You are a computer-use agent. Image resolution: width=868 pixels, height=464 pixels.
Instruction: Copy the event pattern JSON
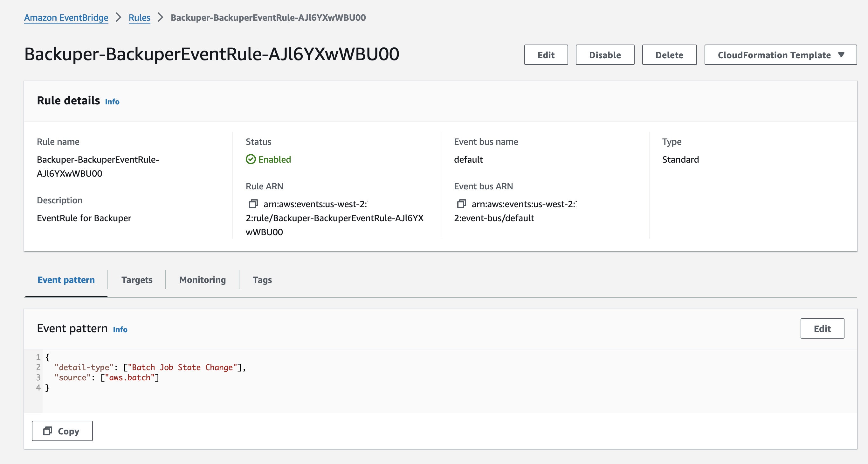point(62,431)
